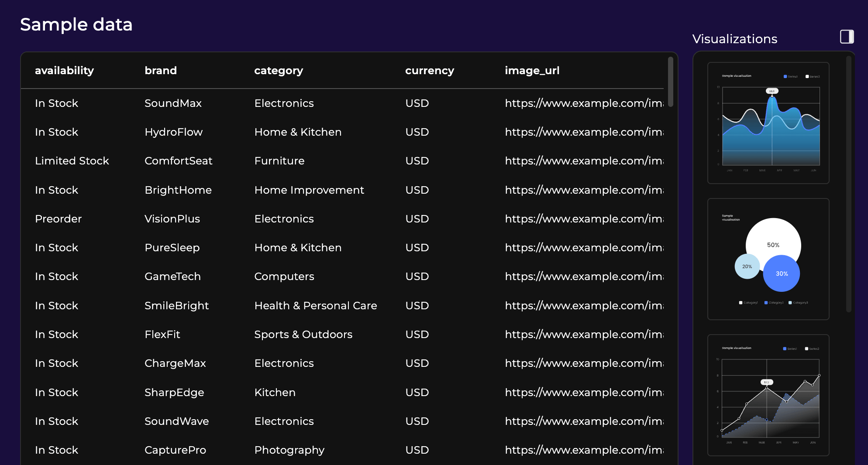Select the ChargeMax brand cell
The height and width of the screenshot is (465, 868).
(175, 363)
